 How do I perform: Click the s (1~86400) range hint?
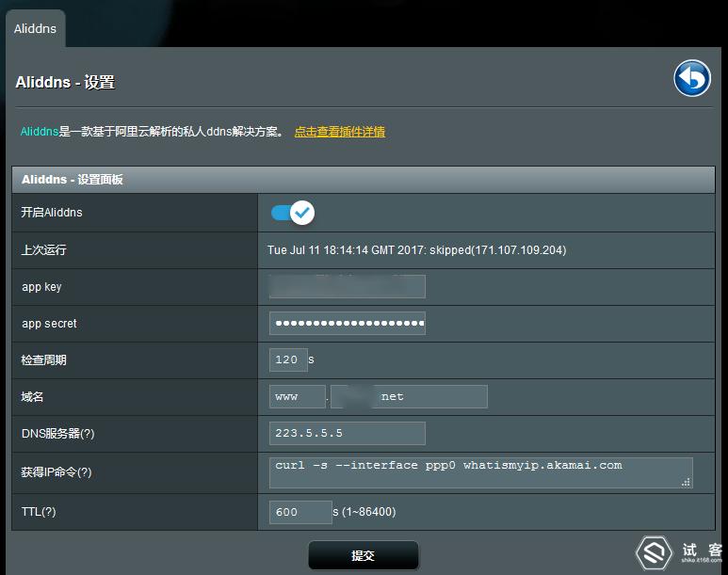pos(364,512)
